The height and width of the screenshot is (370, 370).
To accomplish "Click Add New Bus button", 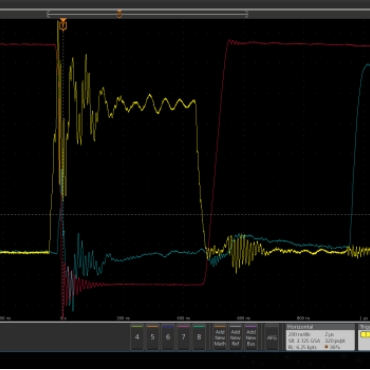I will (251, 337).
